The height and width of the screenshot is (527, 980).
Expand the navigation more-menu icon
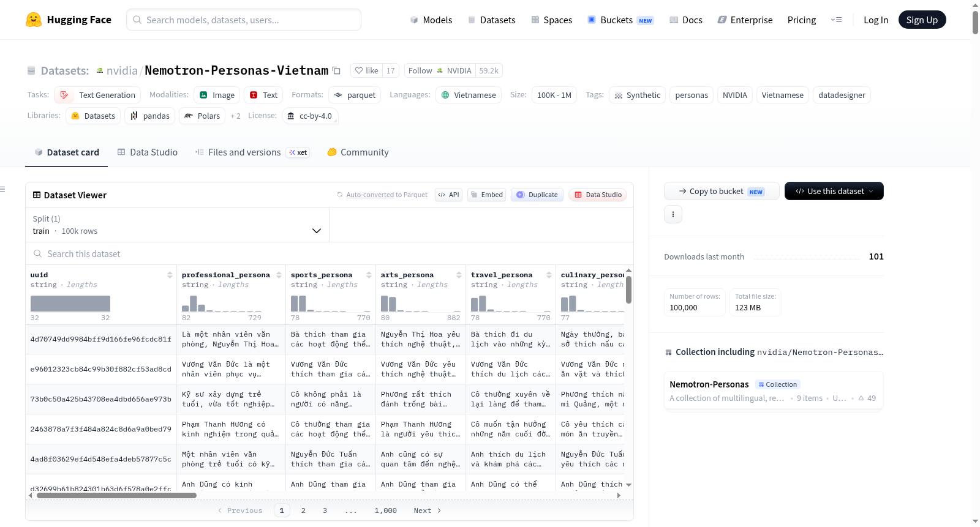click(836, 20)
